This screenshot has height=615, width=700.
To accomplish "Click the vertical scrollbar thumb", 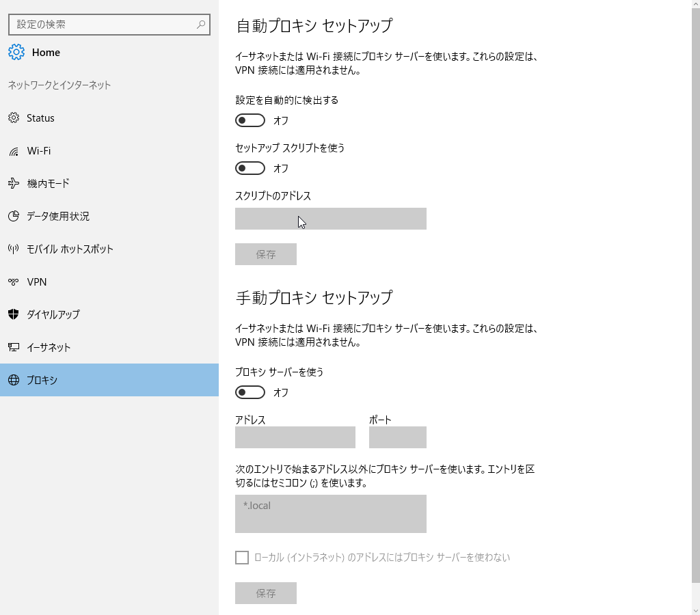I will click(696, 295).
